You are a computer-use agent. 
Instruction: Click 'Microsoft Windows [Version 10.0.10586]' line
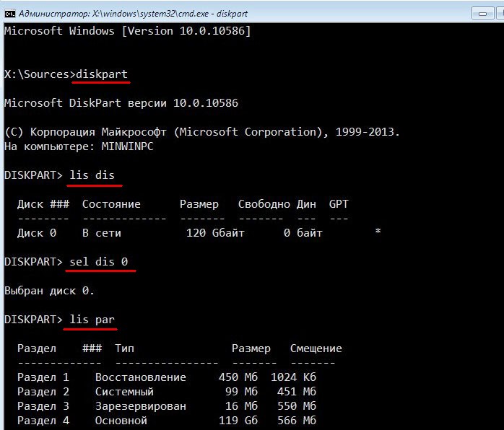click(x=128, y=31)
